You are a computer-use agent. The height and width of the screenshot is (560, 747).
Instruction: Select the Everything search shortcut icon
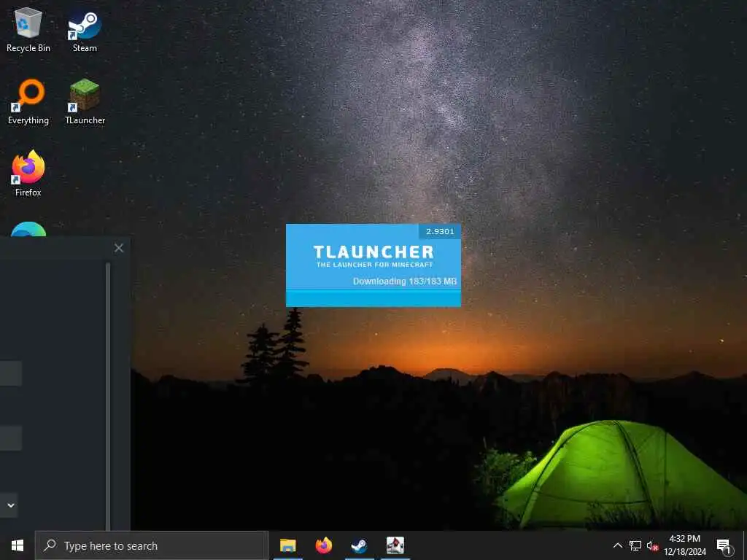point(28,101)
